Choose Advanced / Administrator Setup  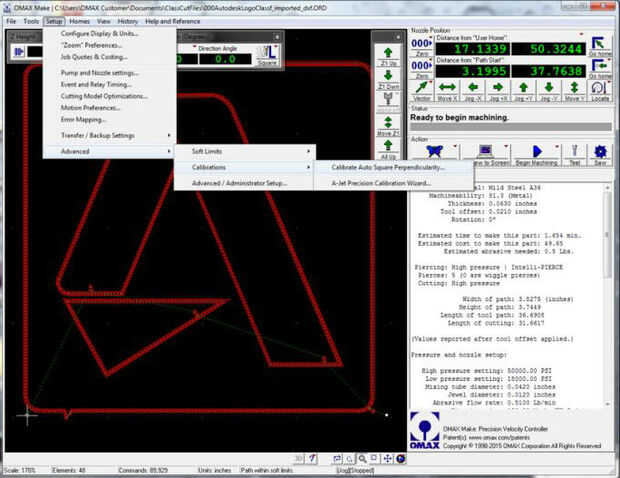[x=244, y=183]
